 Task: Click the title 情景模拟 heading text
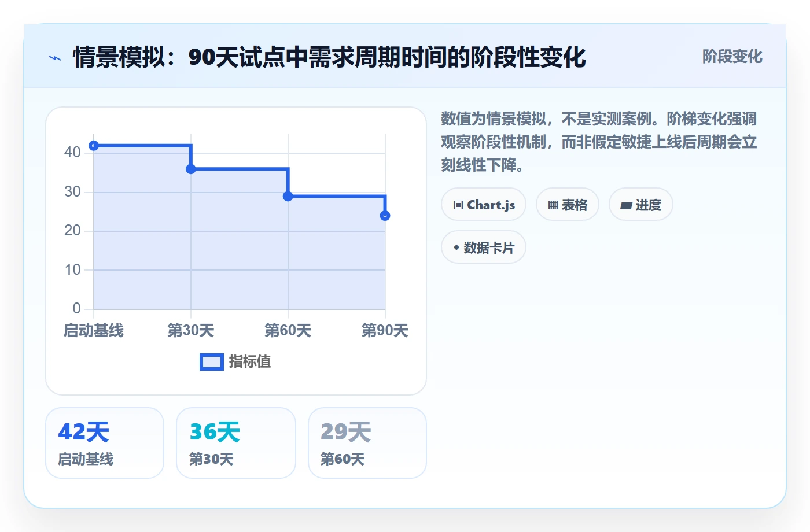pos(329,57)
